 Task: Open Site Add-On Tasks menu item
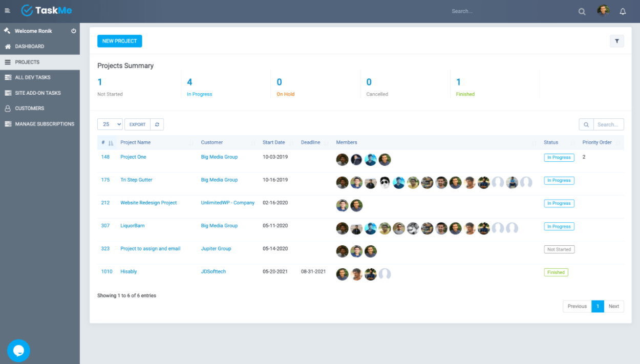(x=40, y=93)
